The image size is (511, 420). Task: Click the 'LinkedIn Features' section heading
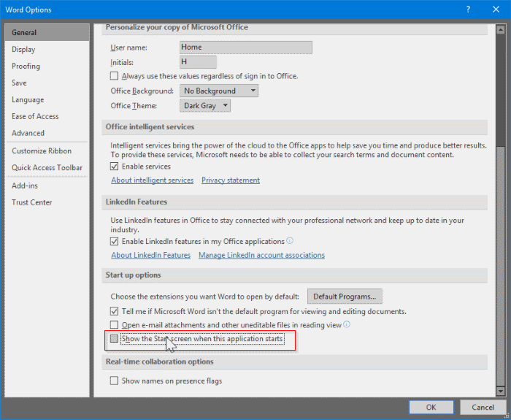click(x=137, y=202)
